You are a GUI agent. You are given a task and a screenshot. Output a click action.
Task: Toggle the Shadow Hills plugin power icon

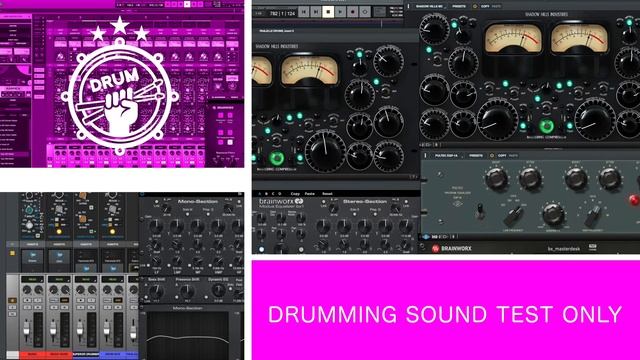click(x=474, y=6)
